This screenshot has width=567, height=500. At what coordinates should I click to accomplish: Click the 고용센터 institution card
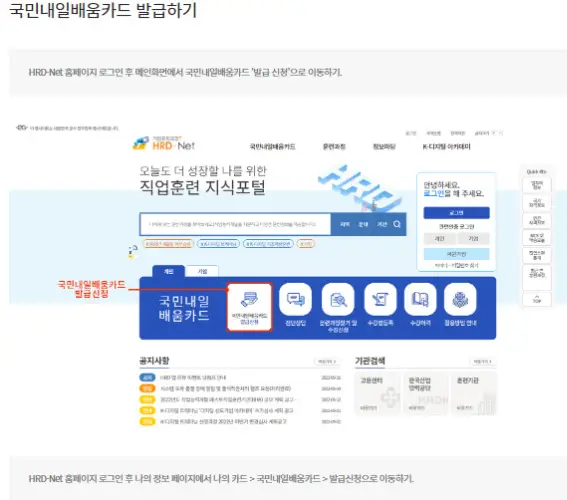pos(377,393)
